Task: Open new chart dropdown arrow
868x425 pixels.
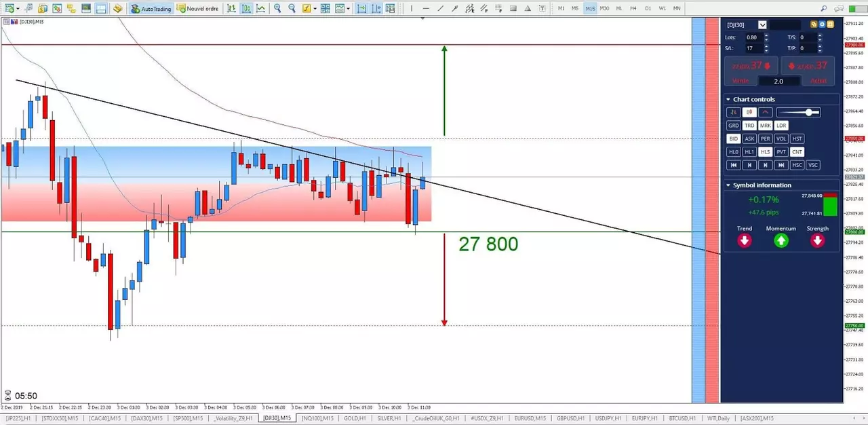Action: pos(18,9)
